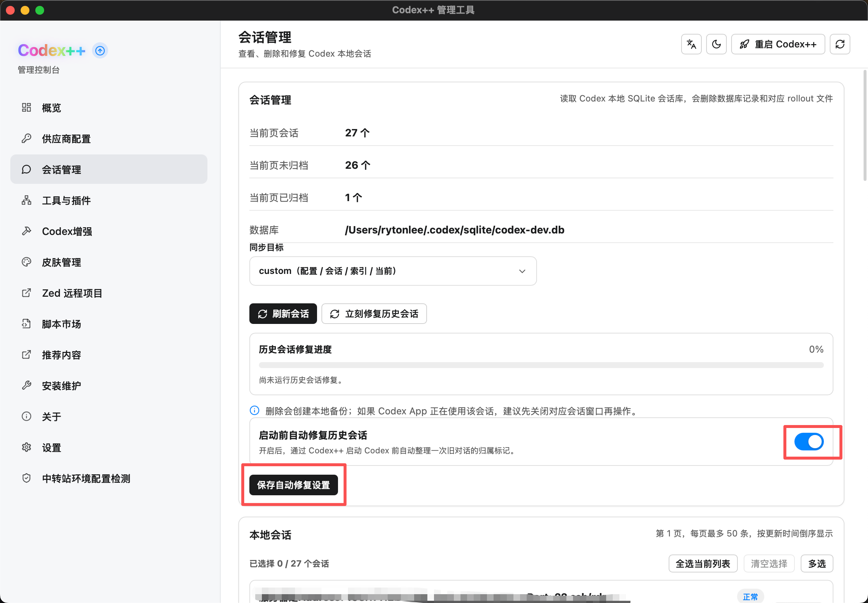Open 脚本市场 from the sidebar
The height and width of the screenshot is (603, 868).
point(109,324)
